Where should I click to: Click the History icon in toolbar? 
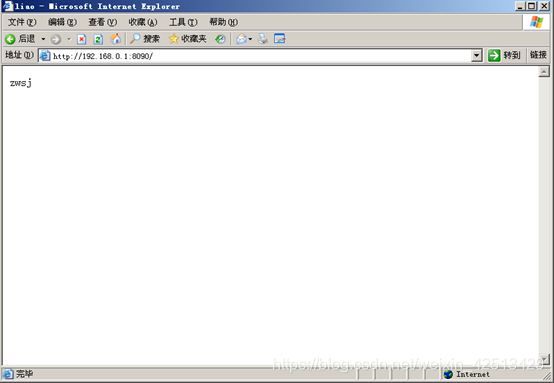click(x=220, y=39)
